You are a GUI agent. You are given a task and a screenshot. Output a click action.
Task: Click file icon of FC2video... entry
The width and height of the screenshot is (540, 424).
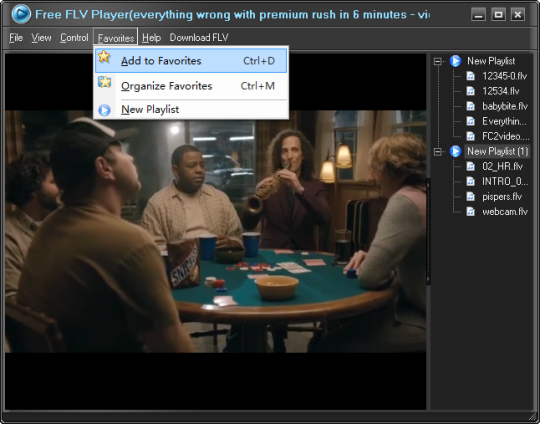[x=470, y=136]
